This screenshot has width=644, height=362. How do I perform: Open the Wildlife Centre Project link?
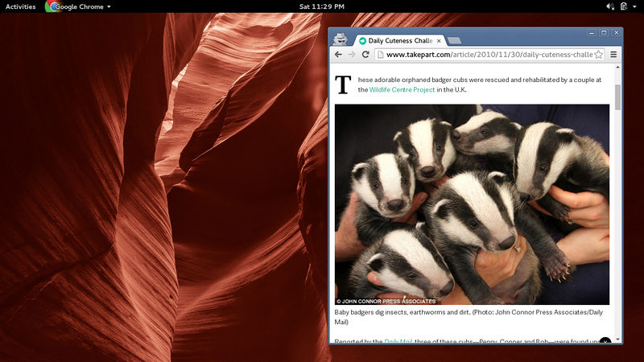click(x=402, y=90)
